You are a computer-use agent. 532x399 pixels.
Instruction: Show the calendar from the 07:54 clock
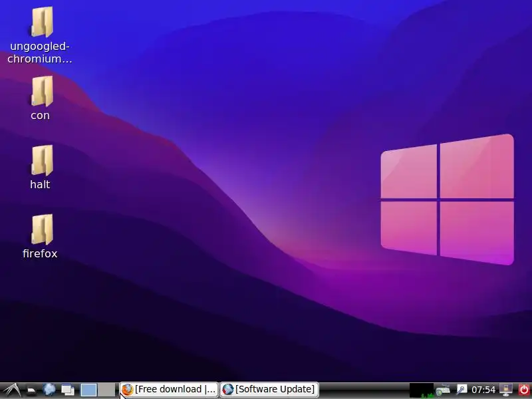click(x=483, y=390)
